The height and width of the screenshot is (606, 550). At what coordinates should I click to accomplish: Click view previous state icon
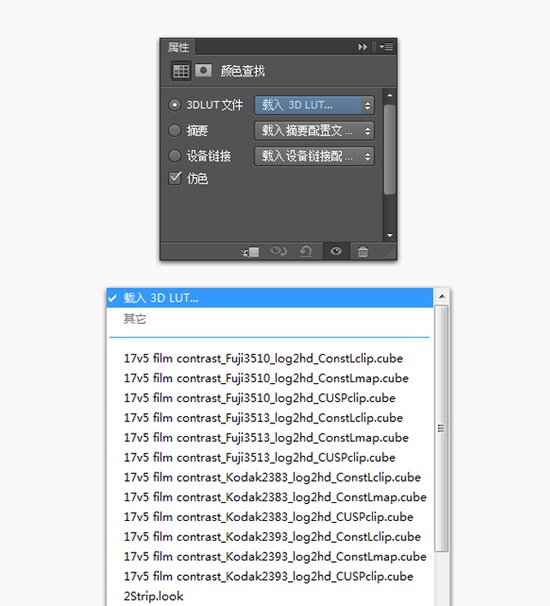(278, 252)
